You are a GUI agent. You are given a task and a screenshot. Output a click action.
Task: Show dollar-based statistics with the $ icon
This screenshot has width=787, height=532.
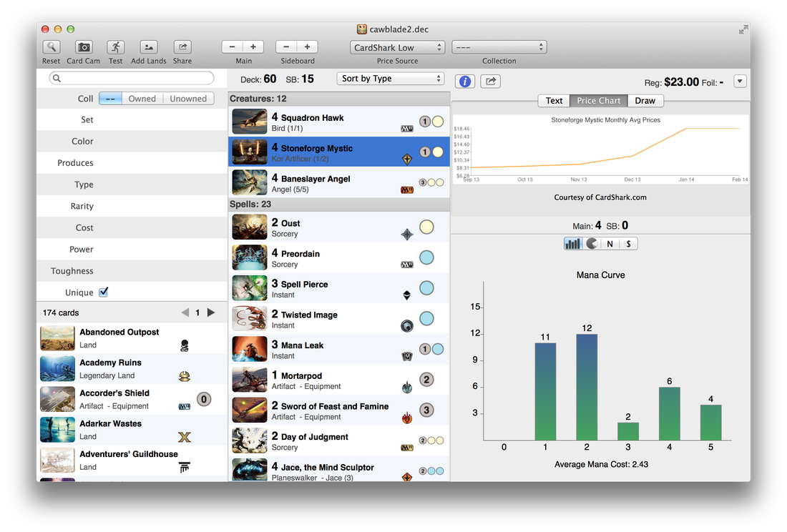628,243
